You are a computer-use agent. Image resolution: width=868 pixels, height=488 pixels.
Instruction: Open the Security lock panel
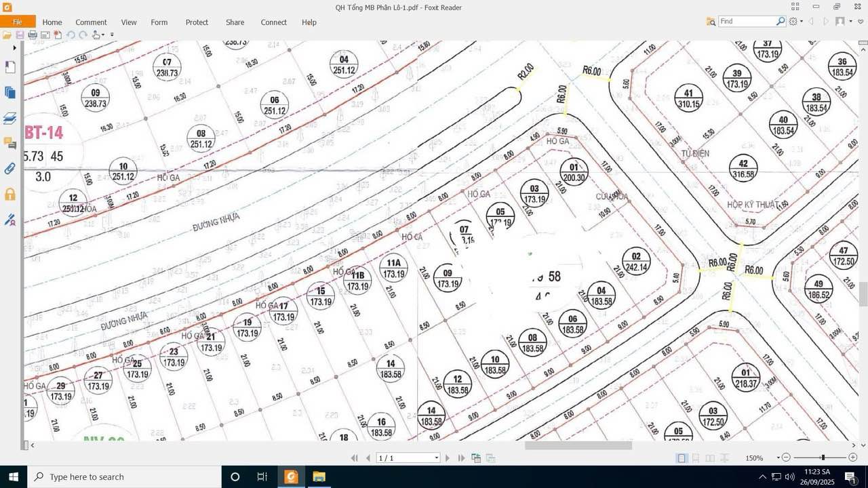(10, 194)
